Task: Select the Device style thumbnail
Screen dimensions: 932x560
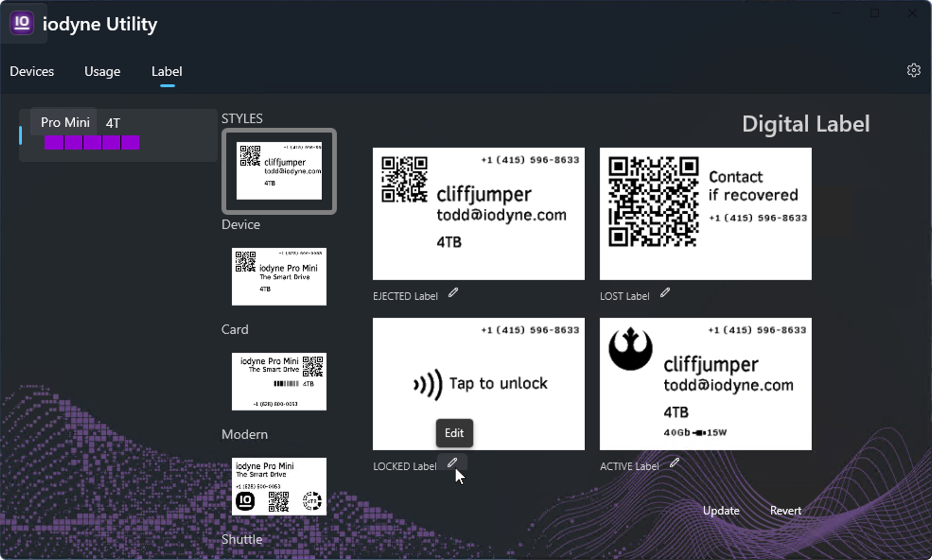Action: [279, 171]
